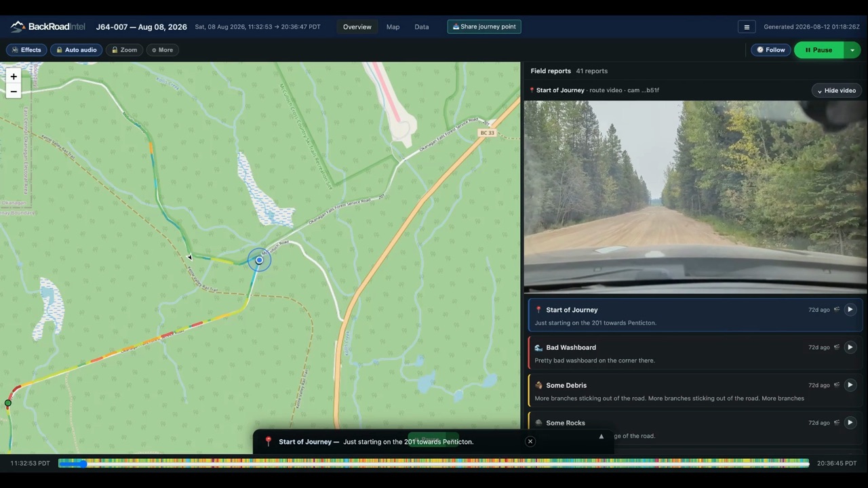
Task: Zoom out the map with minus button
Action: pyautogui.click(x=14, y=91)
